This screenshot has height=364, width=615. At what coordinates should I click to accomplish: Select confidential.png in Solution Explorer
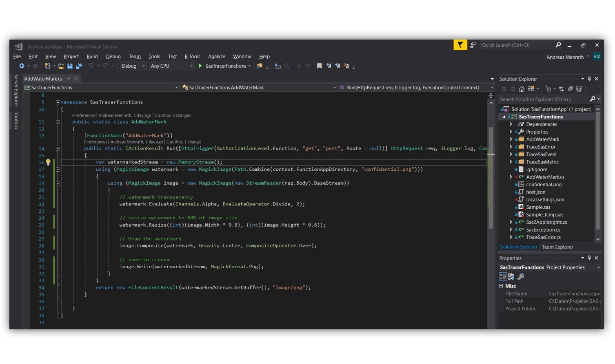[x=544, y=185]
